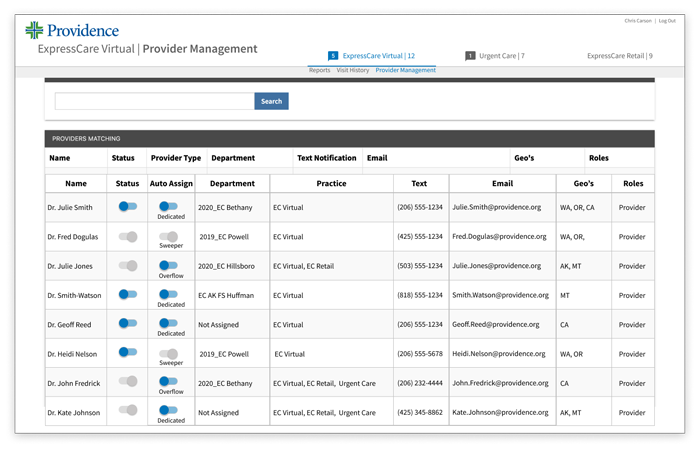Viewport: 700px width, 450px height.
Task: Toggle Auto Assign switch for Dr. Geoff Reed
Action: point(168,323)
